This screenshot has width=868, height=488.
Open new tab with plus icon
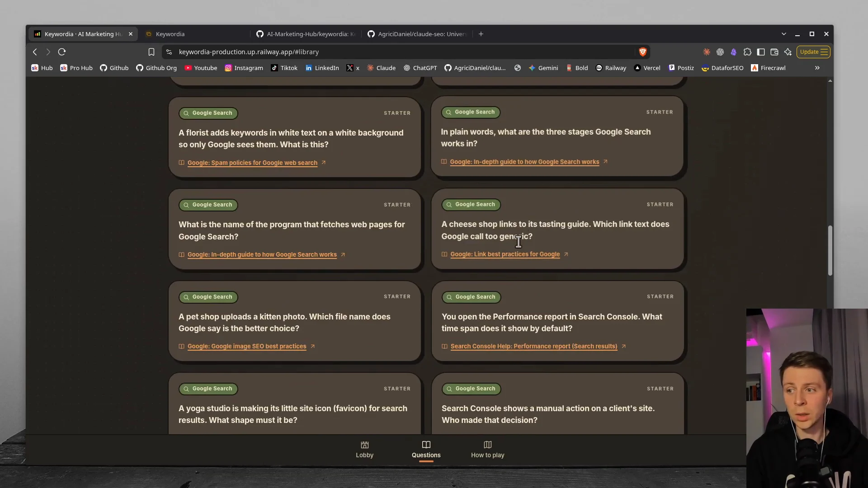(x=481, y=34)
